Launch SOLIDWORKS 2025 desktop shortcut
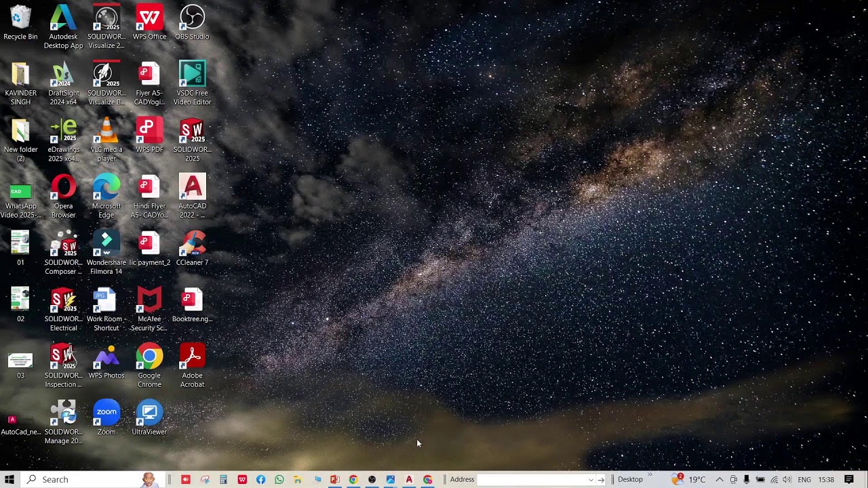Screen dimensions: 868x488 [192, 140]
